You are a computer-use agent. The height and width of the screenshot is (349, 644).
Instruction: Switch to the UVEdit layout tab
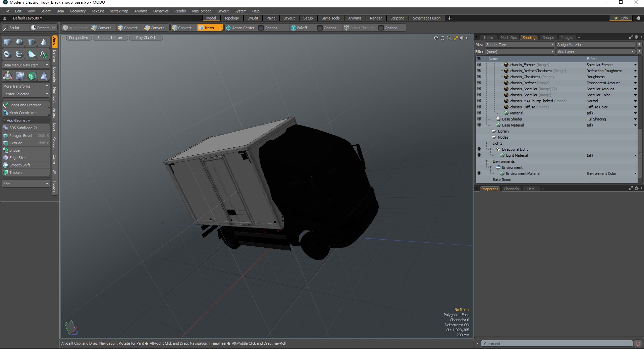tap(253, 18)
